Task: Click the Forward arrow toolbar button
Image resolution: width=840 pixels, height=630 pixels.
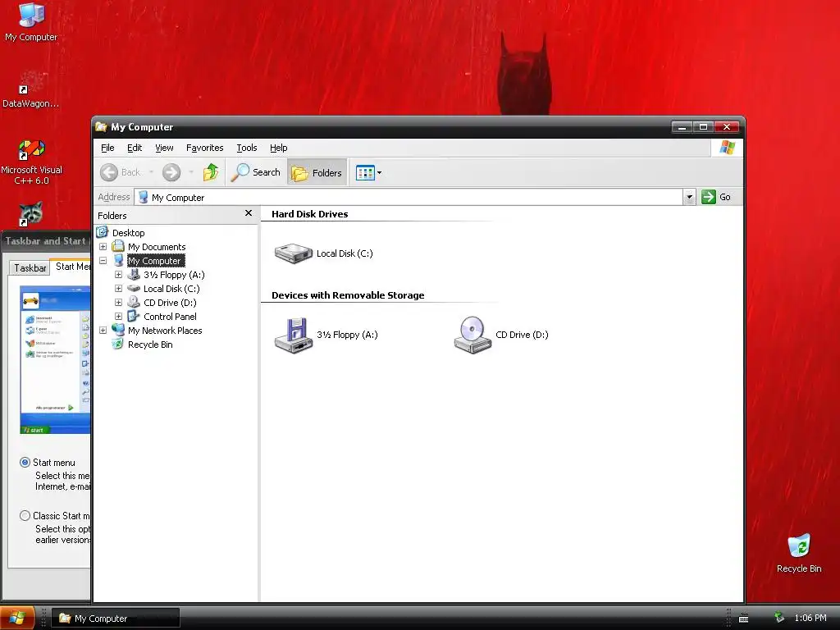Action: [x=171, y=172]
